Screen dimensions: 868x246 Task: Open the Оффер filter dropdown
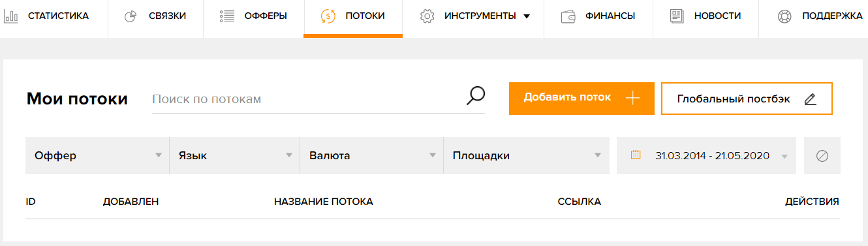(97, 156)
